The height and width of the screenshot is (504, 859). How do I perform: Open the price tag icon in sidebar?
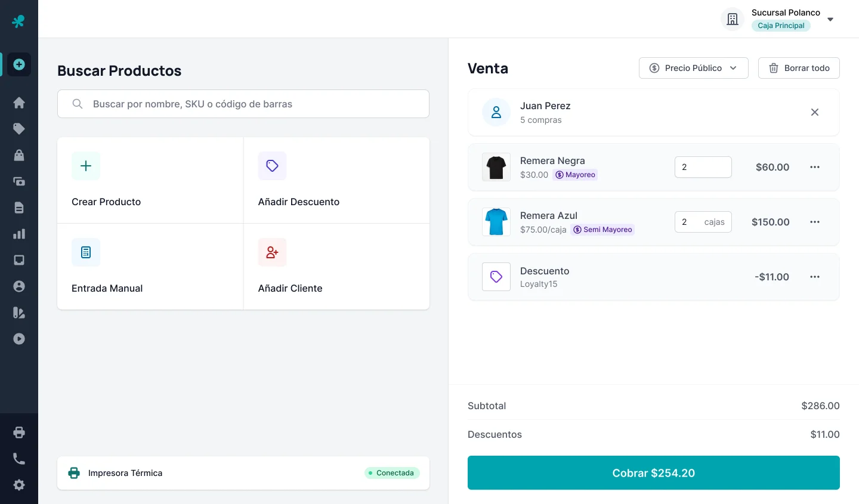pyautogui.click(x=19, y=129)
